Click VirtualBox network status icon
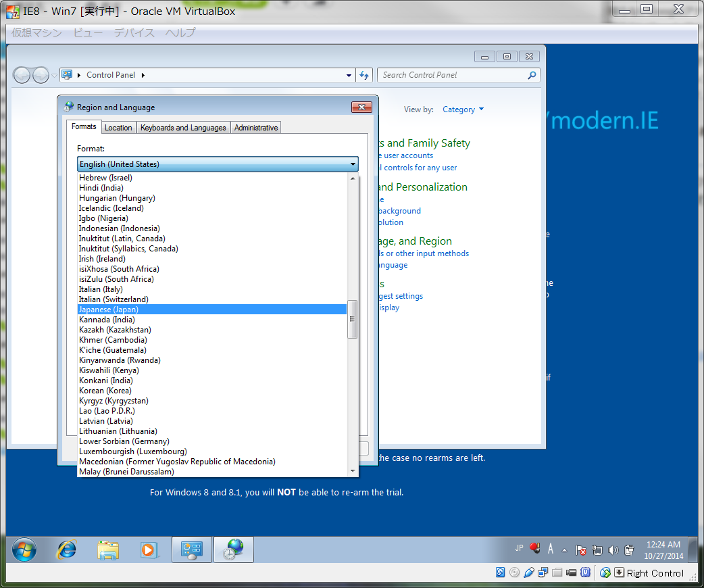 [543, 572]
